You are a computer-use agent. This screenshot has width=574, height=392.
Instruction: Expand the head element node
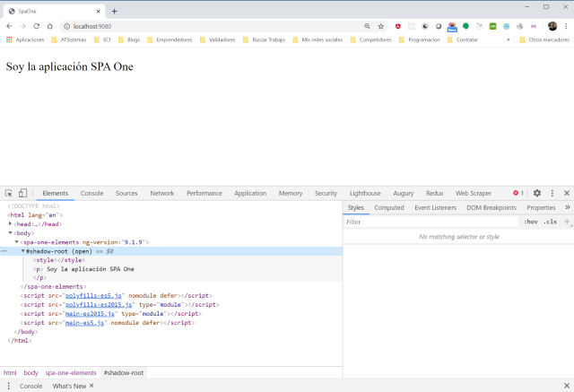click(x=10, y=223)
